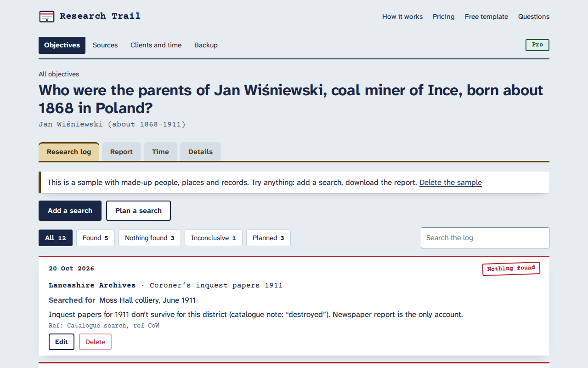588x368 pixels.
Task: Edit the Lancashire Archives entry
Action: [62, 342]
